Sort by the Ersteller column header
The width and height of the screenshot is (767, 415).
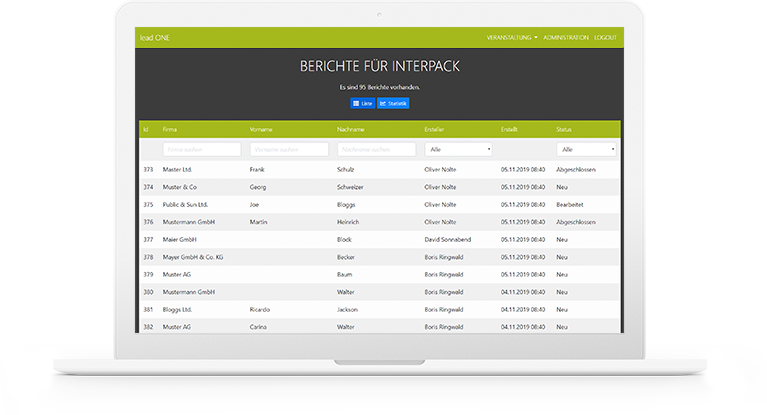(x=434, y=130)
